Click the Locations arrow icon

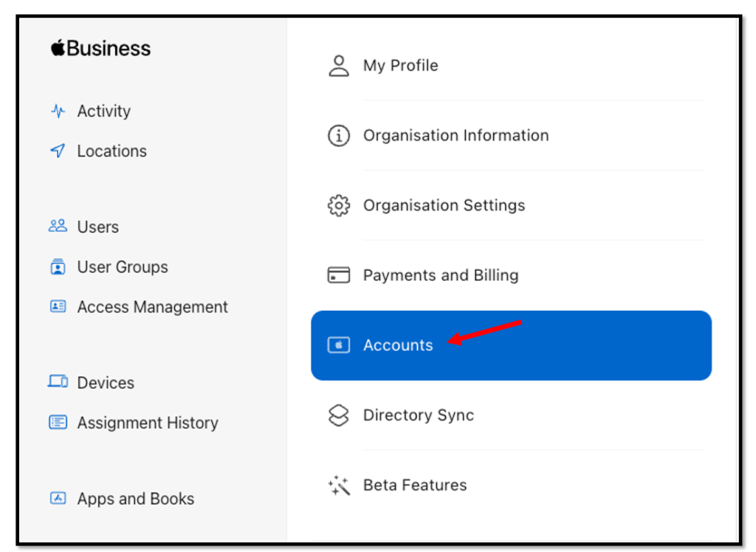coord(58,151)
